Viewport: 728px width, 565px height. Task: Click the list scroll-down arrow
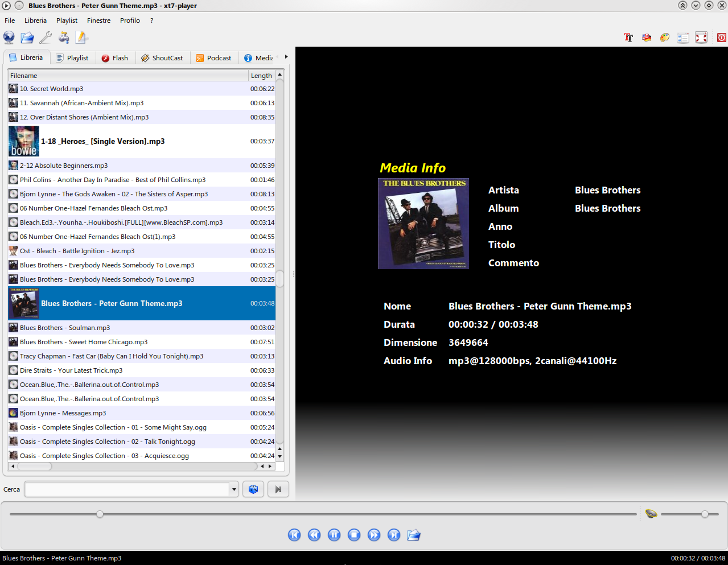280,456
